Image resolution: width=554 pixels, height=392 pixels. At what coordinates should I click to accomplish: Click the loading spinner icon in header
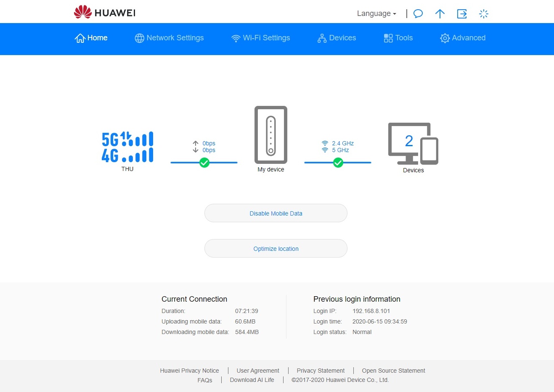(x=484, y=14)
